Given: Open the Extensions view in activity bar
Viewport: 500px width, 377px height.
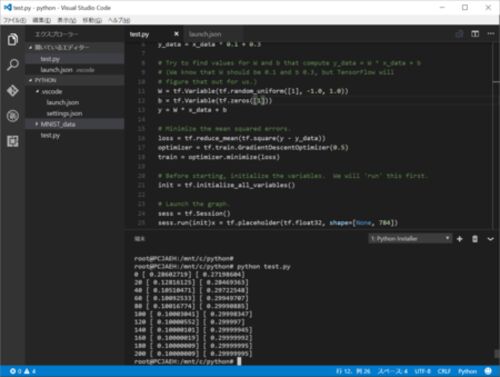Looking at the screenshot, I should pos(13,141).
